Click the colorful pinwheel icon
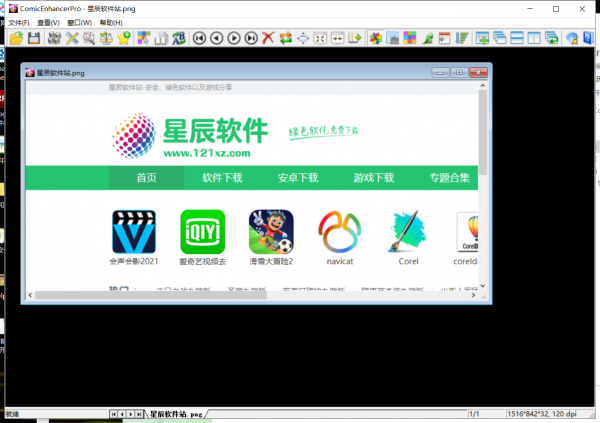The image size is (600, 423). [x=376, y=38]
